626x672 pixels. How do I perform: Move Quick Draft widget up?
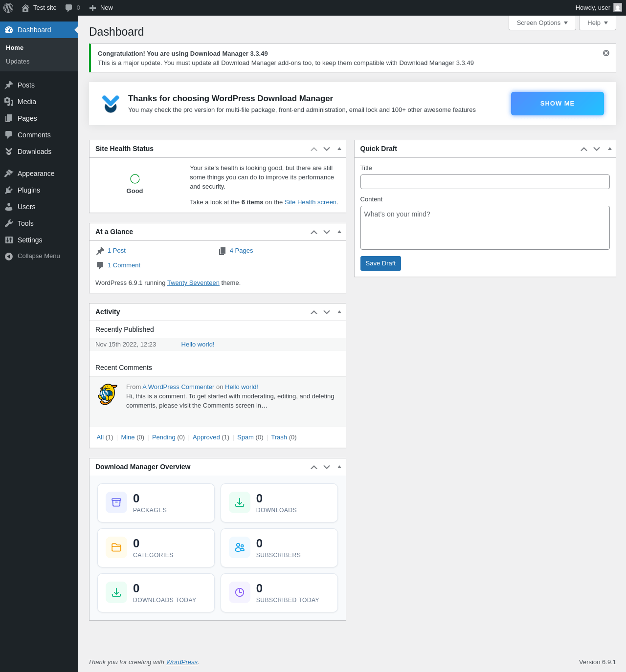(584, 149)
